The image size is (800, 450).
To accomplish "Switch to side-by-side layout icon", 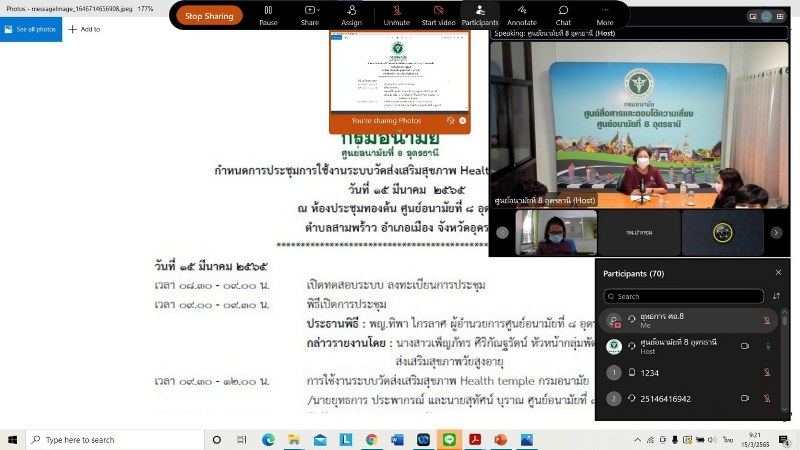I will coord(766,16).
